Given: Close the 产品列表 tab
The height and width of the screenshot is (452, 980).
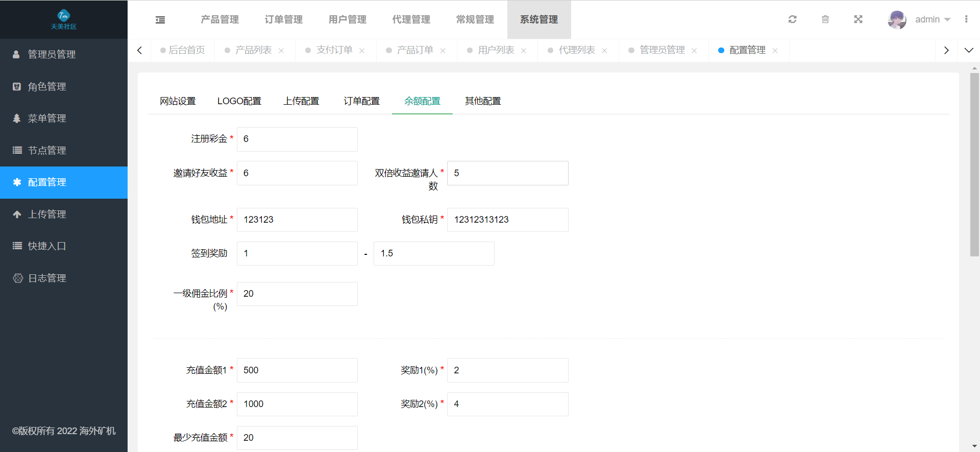Looking at the screenshot, I should point(281,51).
